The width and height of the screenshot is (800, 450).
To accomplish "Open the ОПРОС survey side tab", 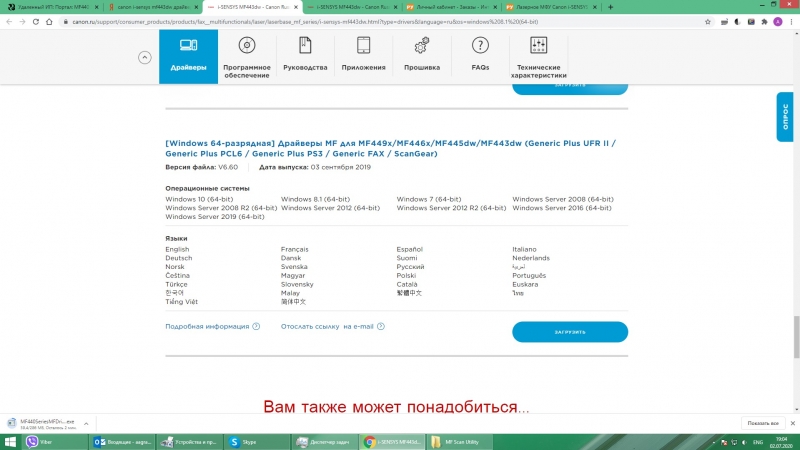I will [x=785, y=116].
